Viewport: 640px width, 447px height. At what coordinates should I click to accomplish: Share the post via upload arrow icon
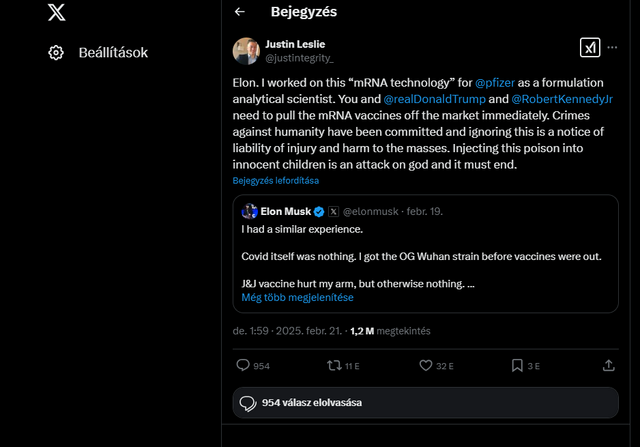(608, 366)
